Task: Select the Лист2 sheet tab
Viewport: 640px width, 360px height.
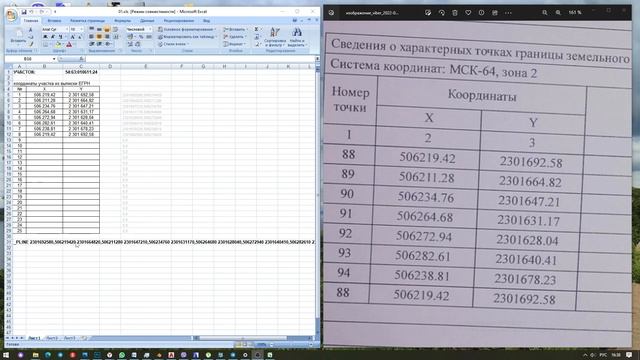Action: click(52, 338)
